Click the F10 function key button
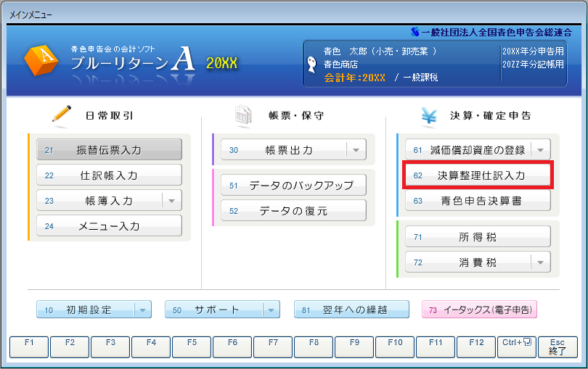Screen dimensions: 588x369 click(395, 347)
